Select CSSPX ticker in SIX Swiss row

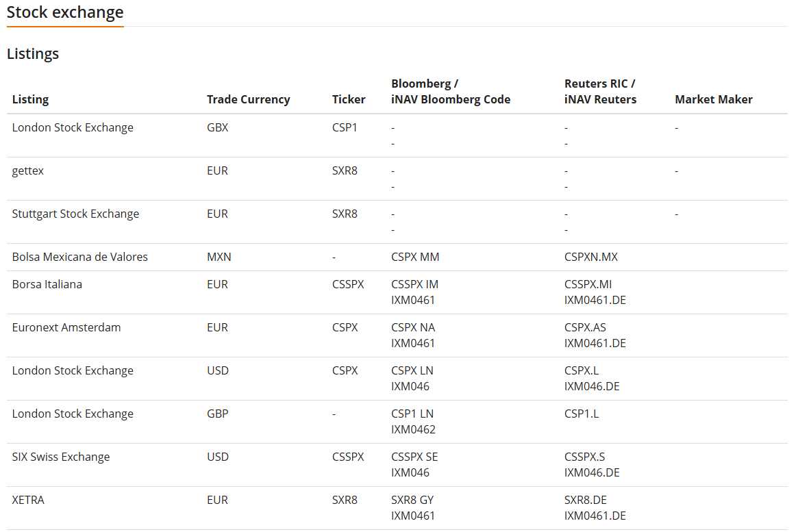tap(348, 457)
